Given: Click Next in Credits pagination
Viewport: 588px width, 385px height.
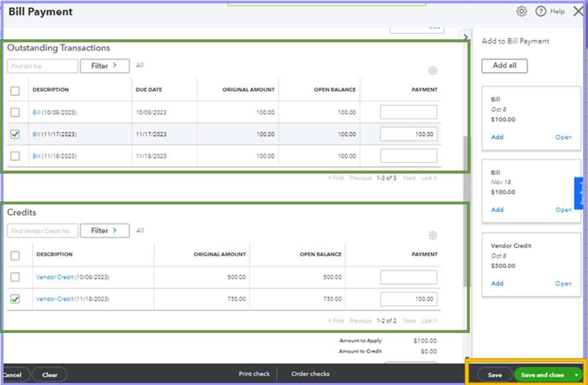Looking at the screenshot, I should [x=410, y=321].
